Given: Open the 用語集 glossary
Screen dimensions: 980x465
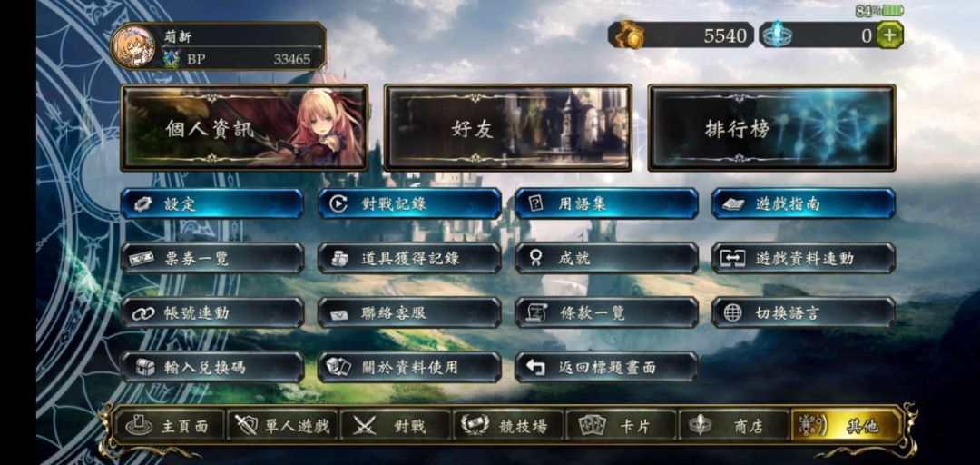Looking at the screenshot, I should [606, 204].
